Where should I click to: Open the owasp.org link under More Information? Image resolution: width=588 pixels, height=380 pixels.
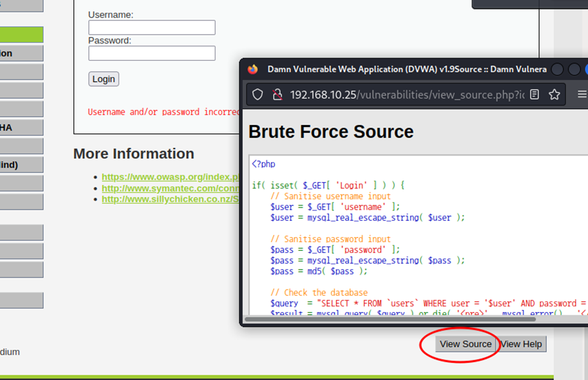pos(170,177)
